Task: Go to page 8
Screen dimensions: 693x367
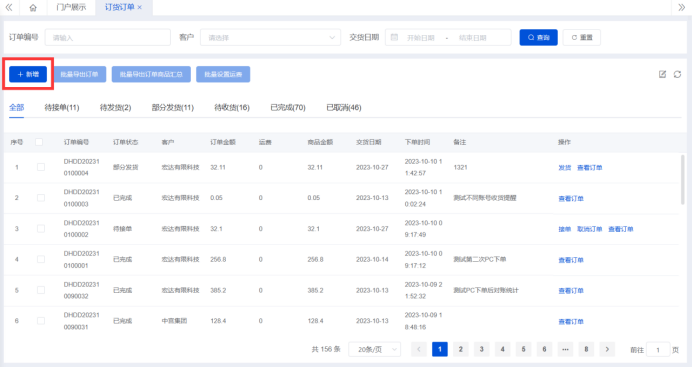Action: pos(586,349)
